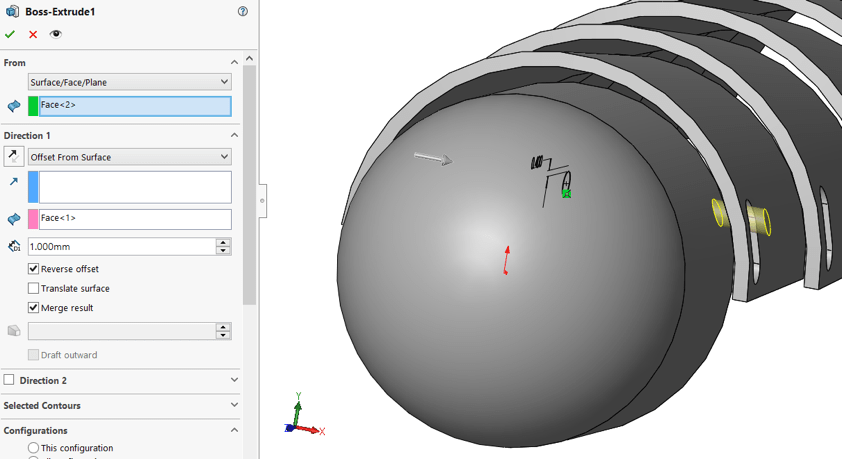Collapse the Configurations section
Viewport: 842px width, 459px height.
[234, 430]
